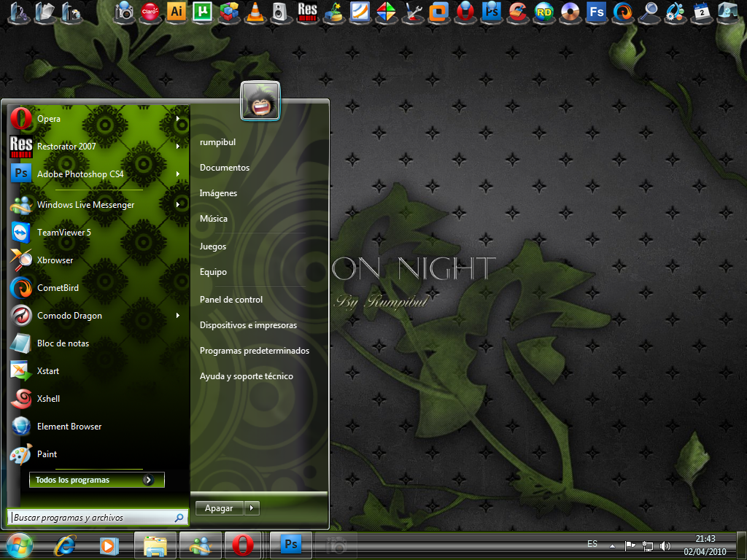Open Paint from the Start menu

pyautogui.click(x=98, y=454)
